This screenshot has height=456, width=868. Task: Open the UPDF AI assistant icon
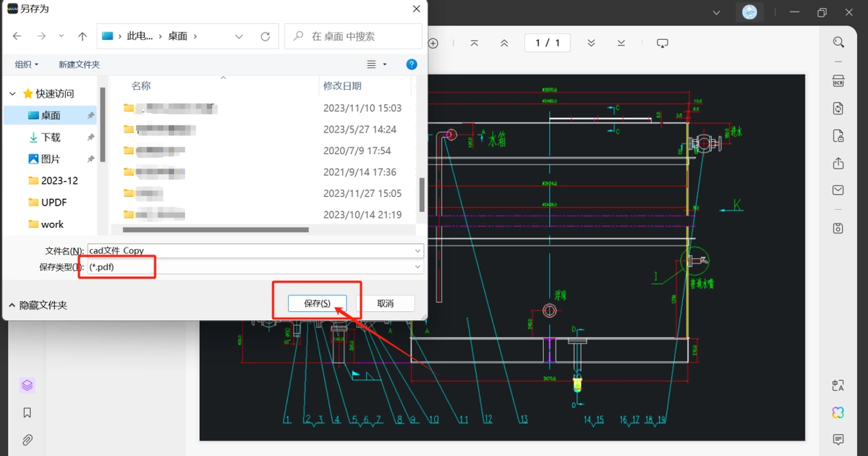tap(838, 413)
